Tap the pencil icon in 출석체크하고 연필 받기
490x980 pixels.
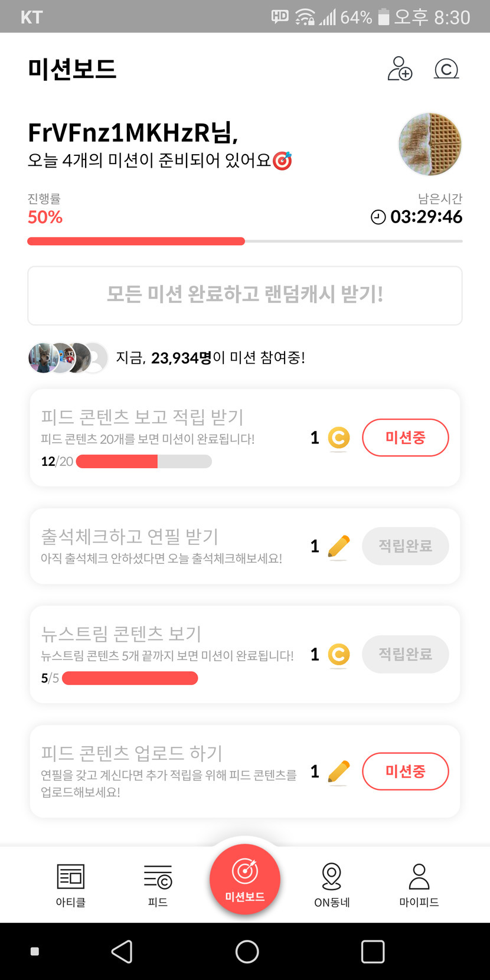pyautogui.click(x=338, y=547)
